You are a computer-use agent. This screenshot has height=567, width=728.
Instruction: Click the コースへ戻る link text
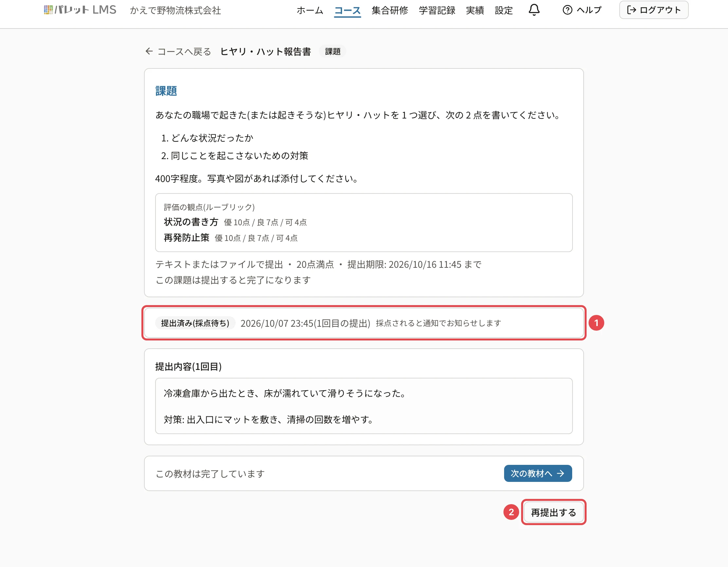(184, 52)
